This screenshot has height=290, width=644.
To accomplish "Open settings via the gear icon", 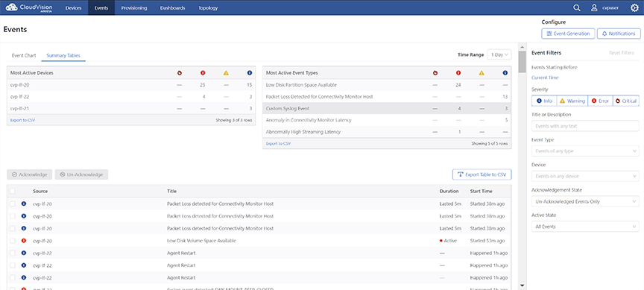I will click(x=634, y=7).
